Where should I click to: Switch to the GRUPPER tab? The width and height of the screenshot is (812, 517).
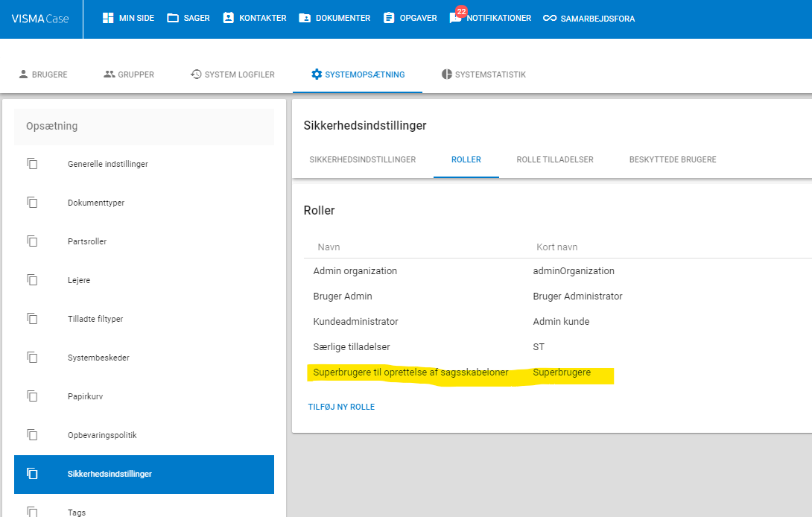coord(129,74)
